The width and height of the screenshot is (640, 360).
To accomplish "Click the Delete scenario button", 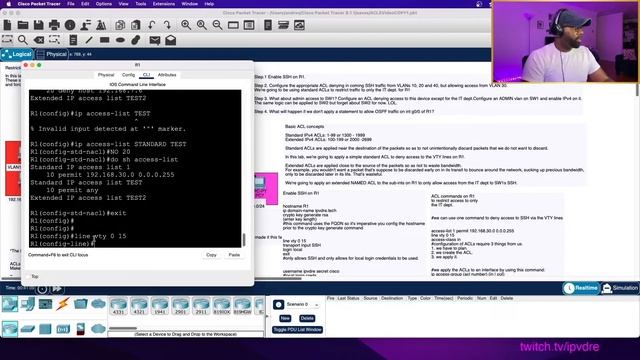I will coord(307,318).
